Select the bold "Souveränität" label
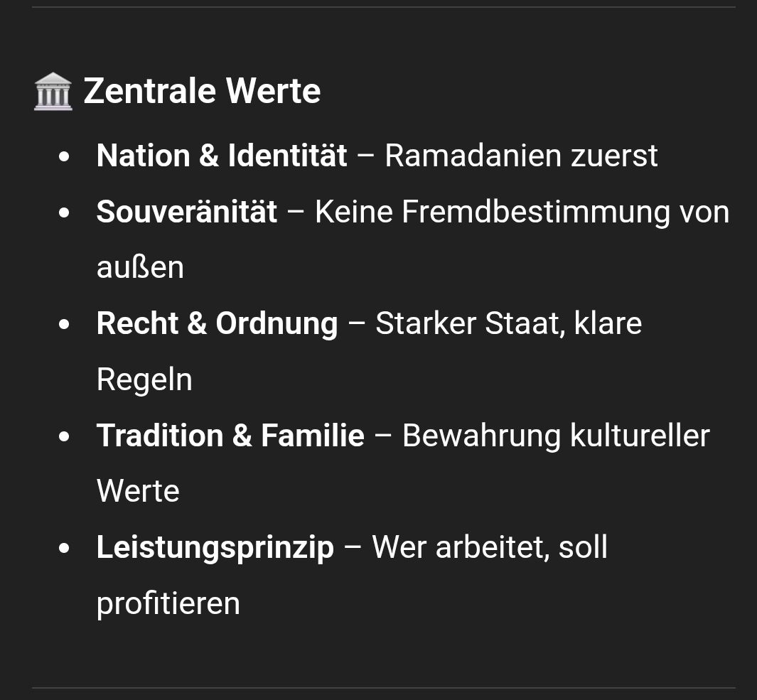The width and height of the screenshot is (757, 700). (187, 212)
